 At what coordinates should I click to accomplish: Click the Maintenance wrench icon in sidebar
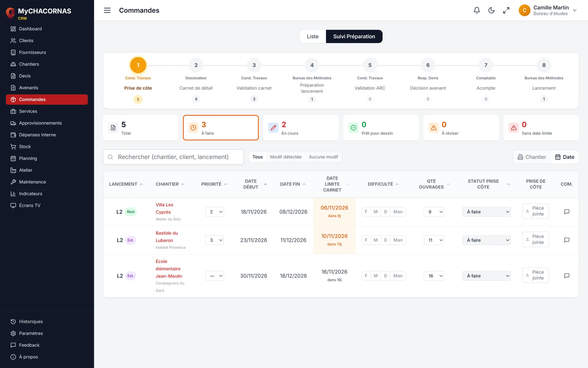click(x=13, y=182)
